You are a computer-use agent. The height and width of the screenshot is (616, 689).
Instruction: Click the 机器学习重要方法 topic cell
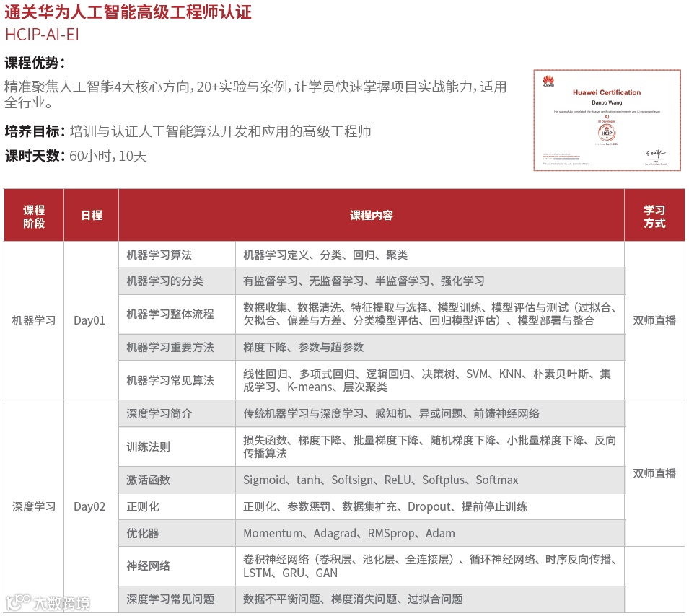click(x=177, y=347)
